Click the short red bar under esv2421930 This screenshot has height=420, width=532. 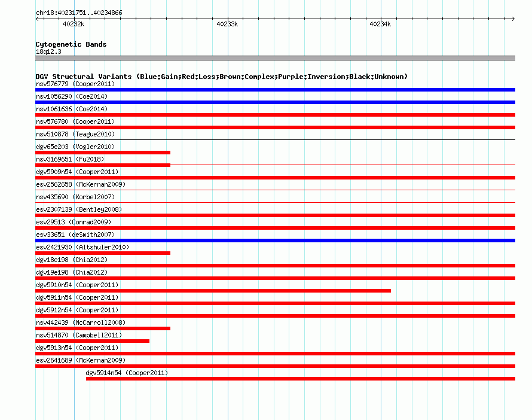point(103,253)
